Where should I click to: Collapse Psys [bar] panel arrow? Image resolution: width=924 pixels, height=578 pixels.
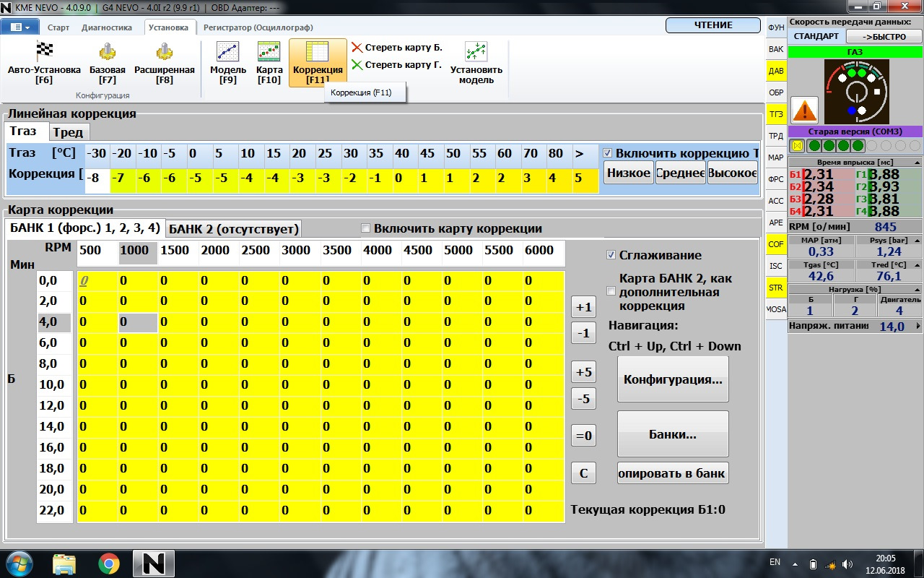point(918,240)
